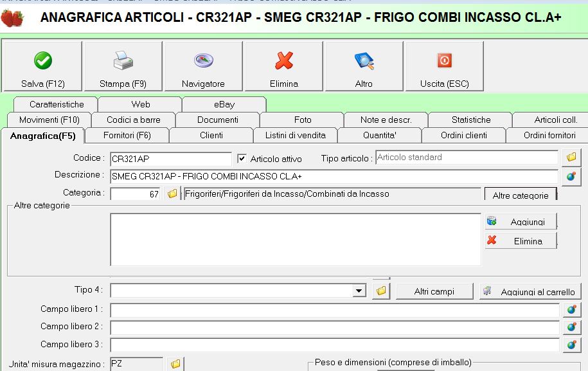Click the Elimina red X toolbar button
The width and height of the screenshot is (588, 371).
coord(284,66)
